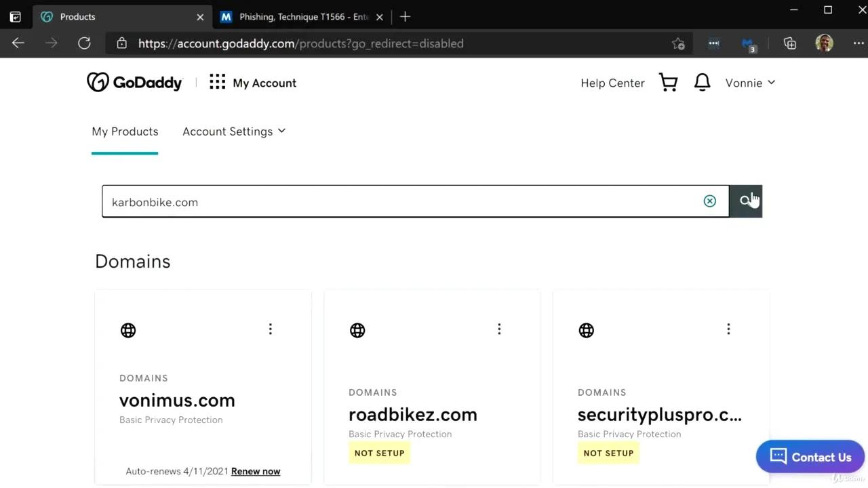Clear the search with the X icon
This screenshot has width=868, height=488.
pyautogui.click(x=710, y=201)
